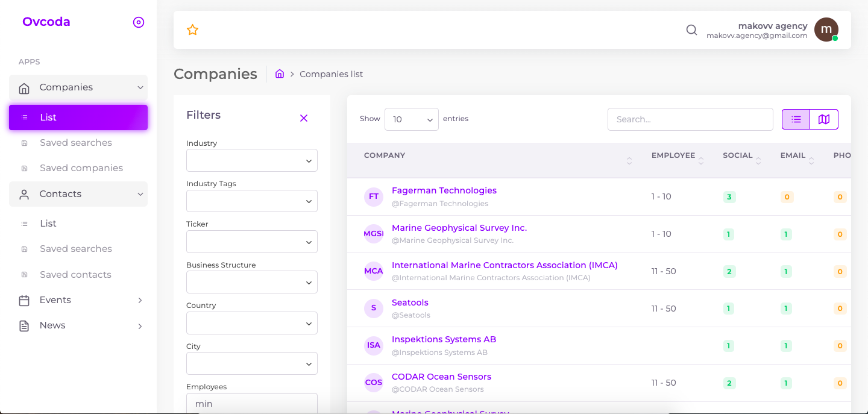Switch to map view icon

click(824, 119)
